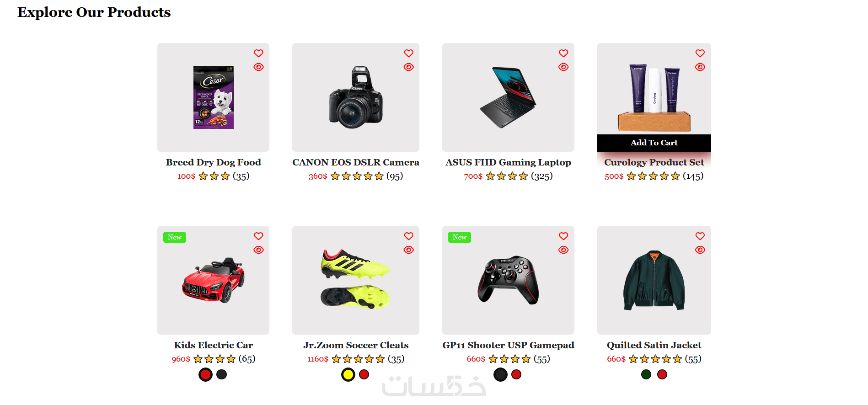
Task: Select red color for Kids Electric Car
Action: [205, 374]
